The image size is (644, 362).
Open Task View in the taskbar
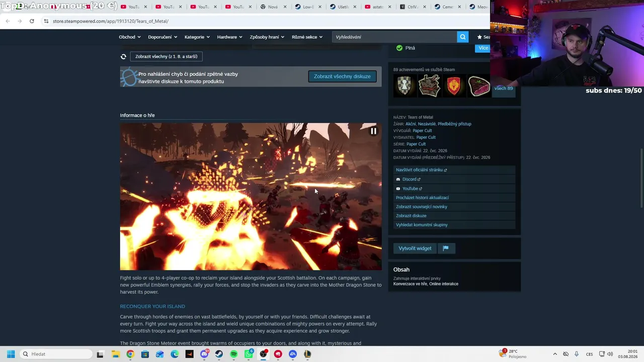(100, 354)
